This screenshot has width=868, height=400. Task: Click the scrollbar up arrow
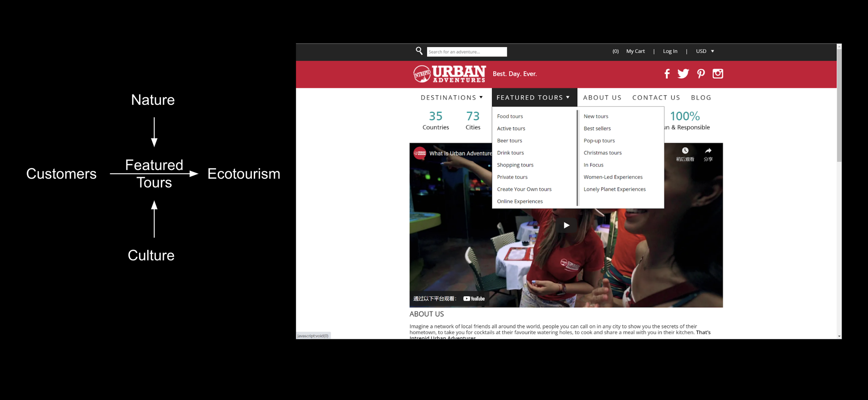point(839,46)
